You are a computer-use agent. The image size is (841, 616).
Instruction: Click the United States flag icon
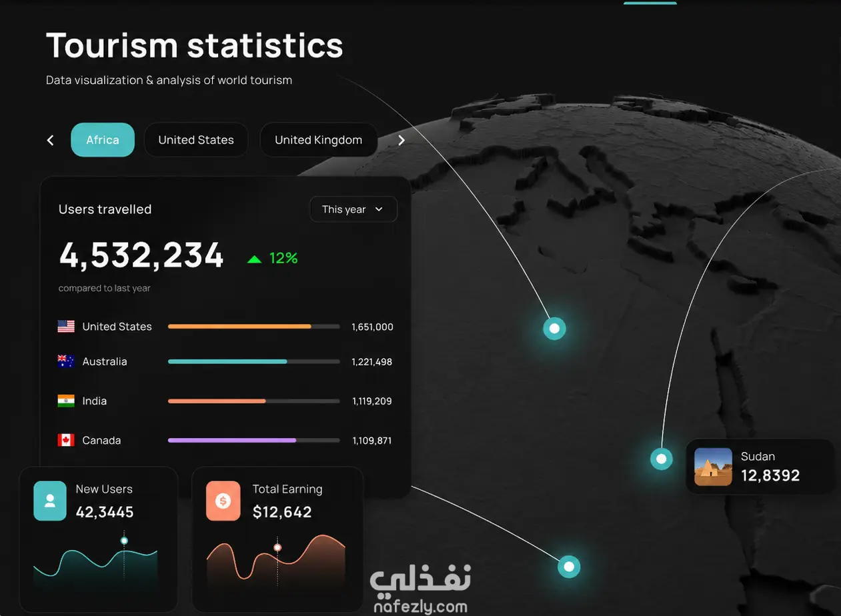(66, 327)
